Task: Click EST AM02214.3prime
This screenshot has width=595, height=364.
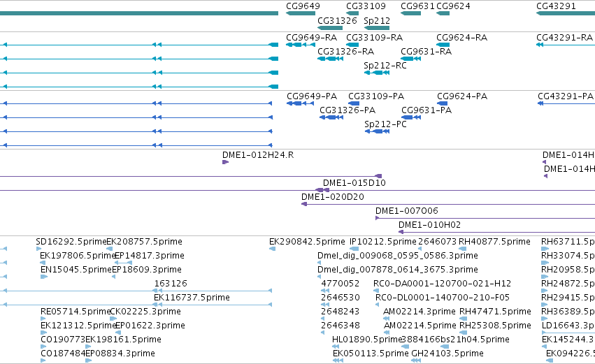Action: (x=419, y=312)
